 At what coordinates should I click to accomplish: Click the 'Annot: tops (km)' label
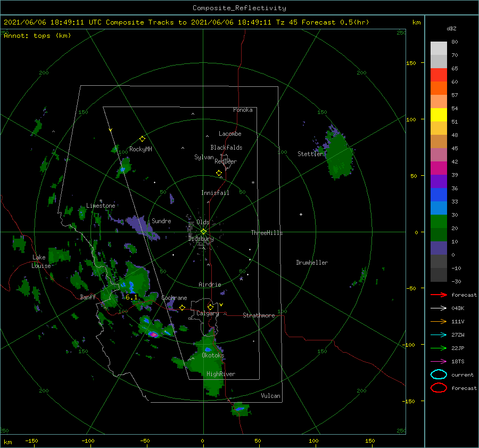click(37, 36)
